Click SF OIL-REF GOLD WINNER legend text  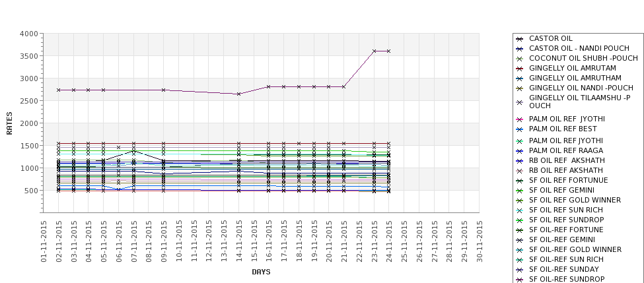tap(575, 249)
